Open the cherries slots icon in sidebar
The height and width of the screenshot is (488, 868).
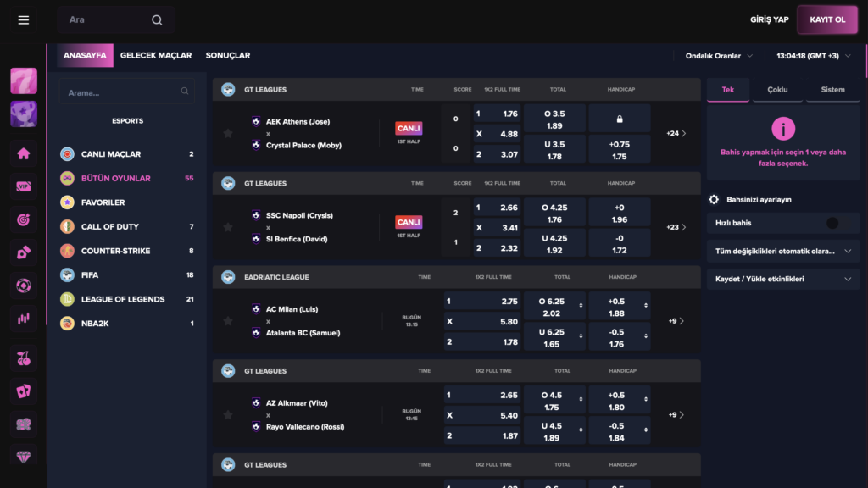coord(24,358)
